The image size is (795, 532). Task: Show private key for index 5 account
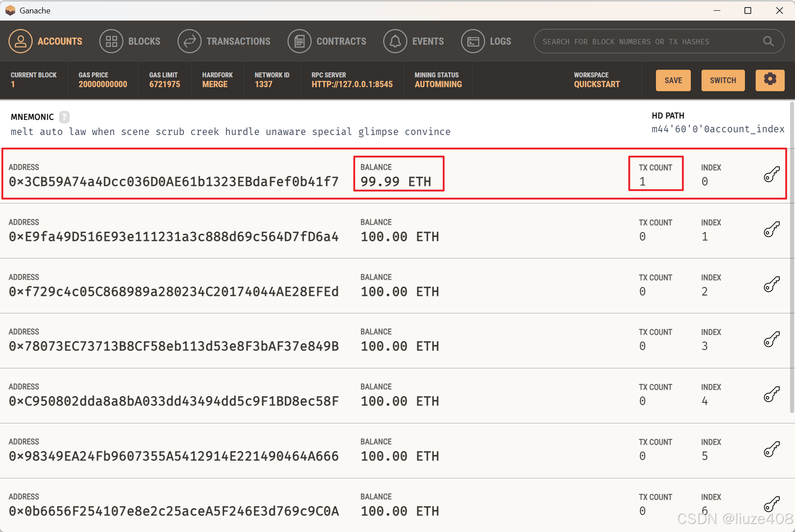tap(772, 449)
